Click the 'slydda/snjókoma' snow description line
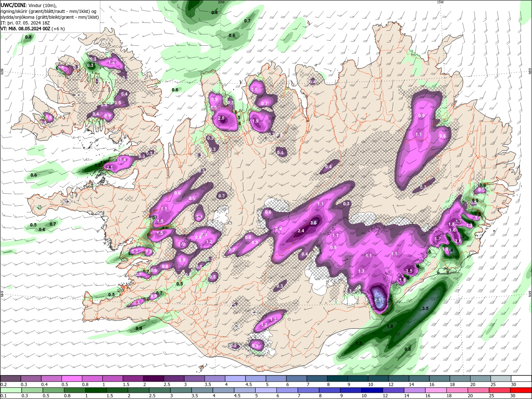 click(49, 17)
